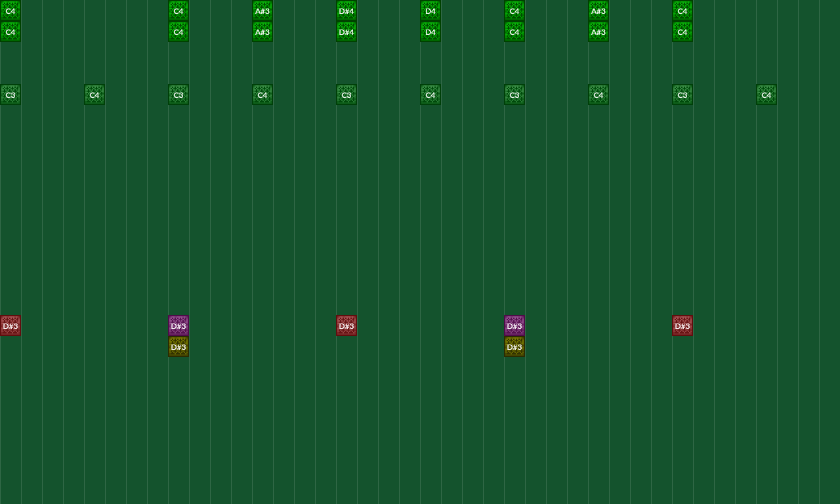The image size is (840, 504).
Task: Click the middle red D#3 note
Action: pos(346,325)
